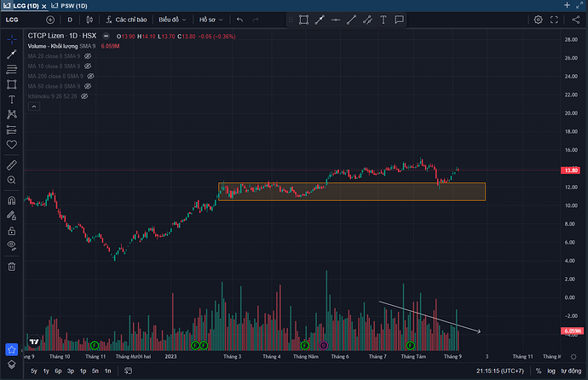
Task: Open chart settings gear icon
Action: [538, 20]
